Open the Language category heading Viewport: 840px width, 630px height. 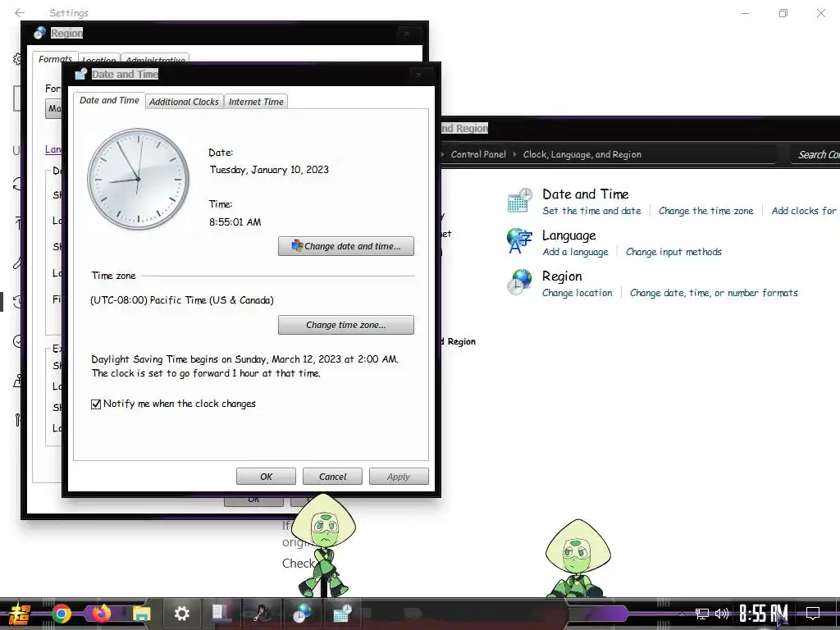click(x=569, y=235)
